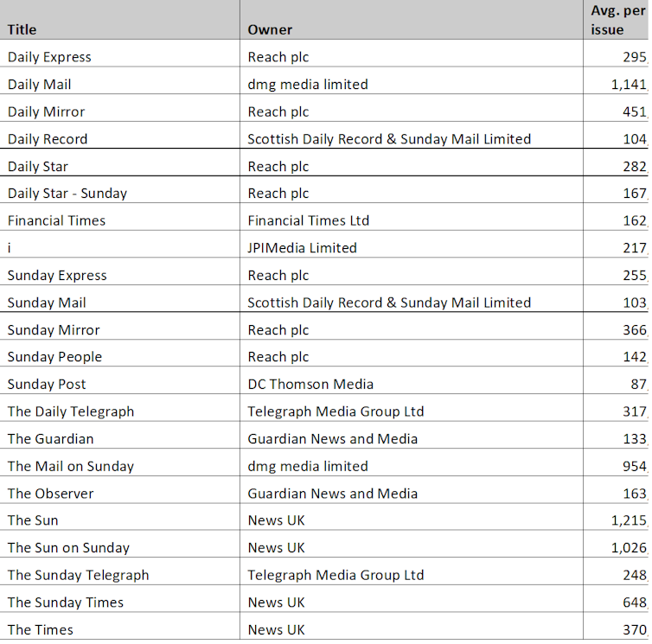Screen dimensions: 652x644
Task: Select the Daily Express title cell
Action: click(49, 57)
